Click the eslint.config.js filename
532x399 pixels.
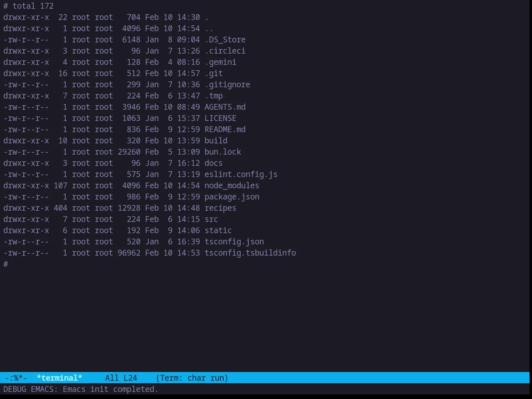click(241, 174)
